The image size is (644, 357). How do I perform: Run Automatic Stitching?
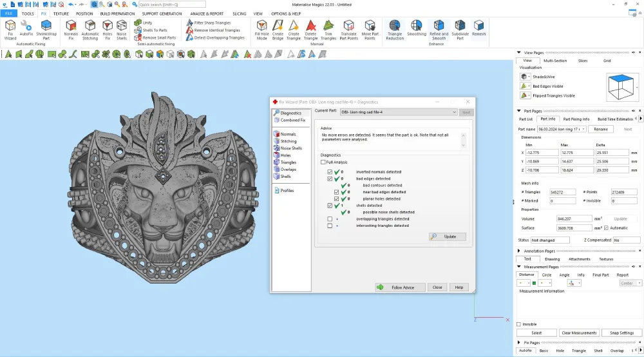pos(90,30)
